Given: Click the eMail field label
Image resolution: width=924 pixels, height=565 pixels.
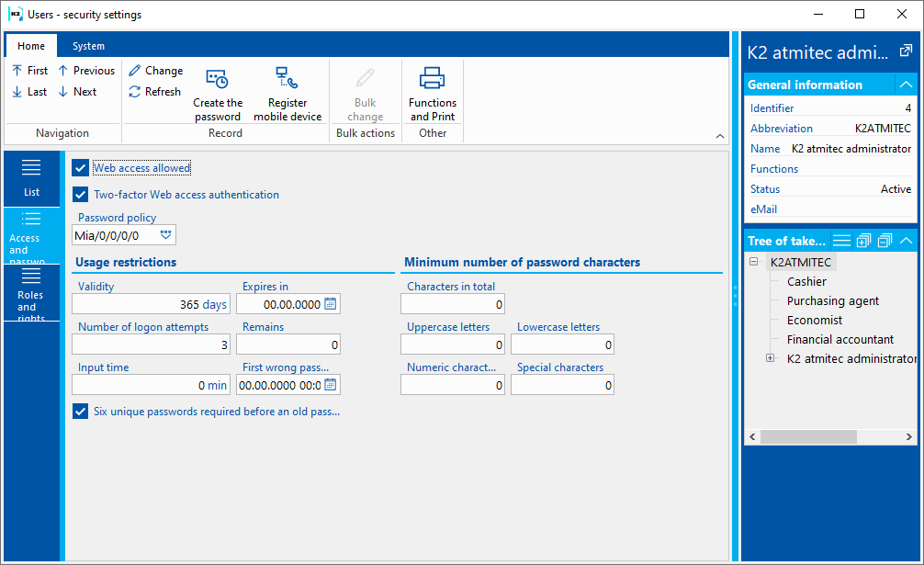Looking at the screenshot, I should pyautogui.click(x=763, y=209).
